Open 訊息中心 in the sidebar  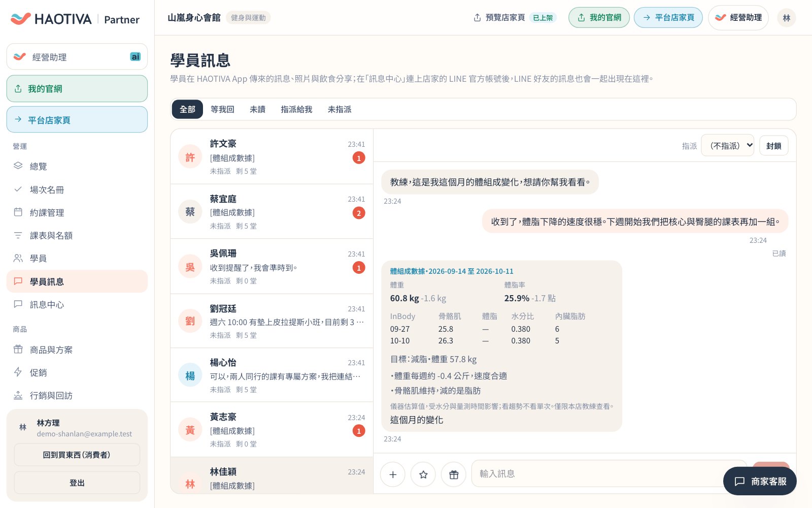click(x=77, y=304)
